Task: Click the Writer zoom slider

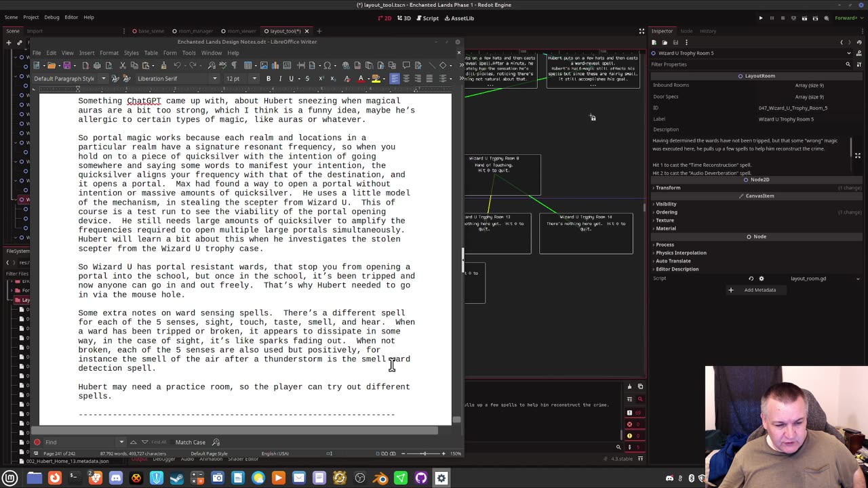Action: point(424,453)
